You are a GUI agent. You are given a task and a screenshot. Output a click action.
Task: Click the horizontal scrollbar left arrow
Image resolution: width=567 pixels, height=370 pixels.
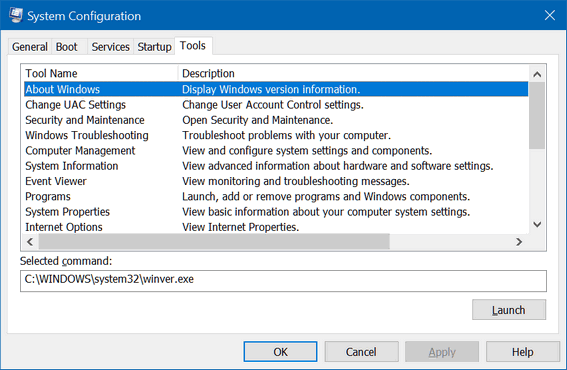pyautogui.click(x=30, y=242)
